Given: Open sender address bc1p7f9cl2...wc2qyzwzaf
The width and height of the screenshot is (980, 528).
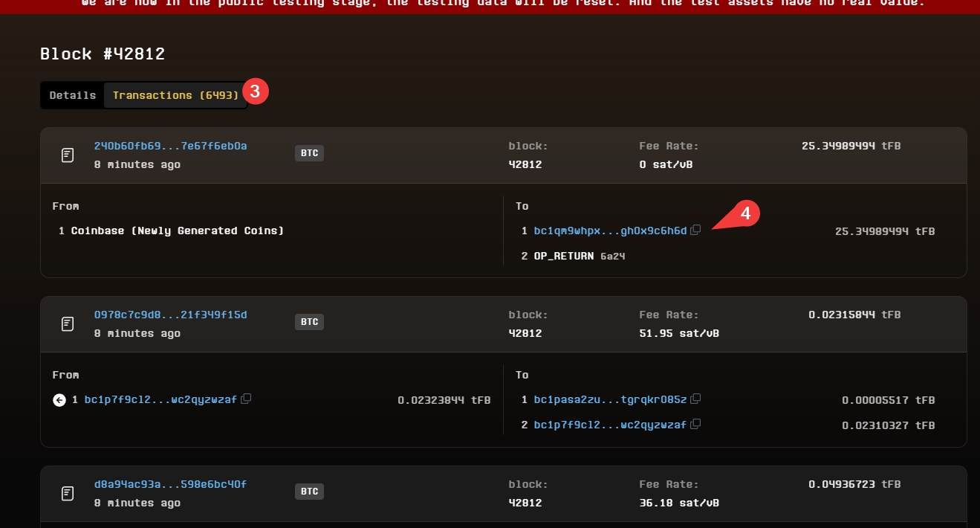Looking at the screenshot, I should tap(160, 399).
